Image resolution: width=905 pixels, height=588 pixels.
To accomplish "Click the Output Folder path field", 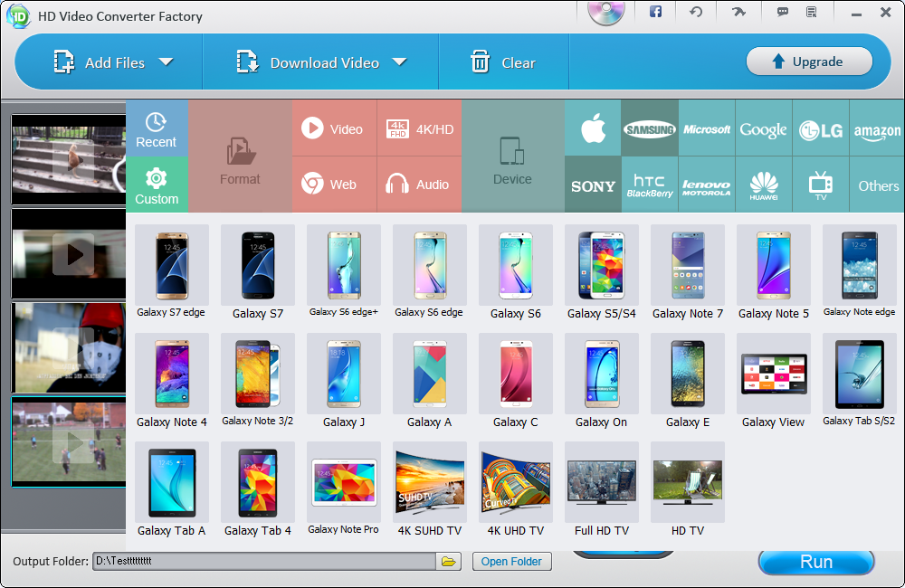I will tap(264, 561).
